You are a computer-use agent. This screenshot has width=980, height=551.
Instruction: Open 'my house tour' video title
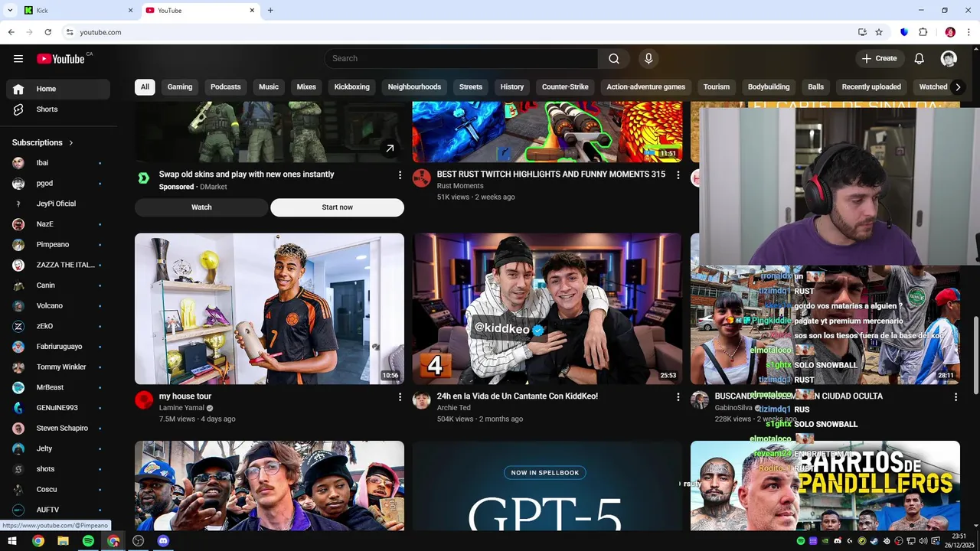point(185,396)
